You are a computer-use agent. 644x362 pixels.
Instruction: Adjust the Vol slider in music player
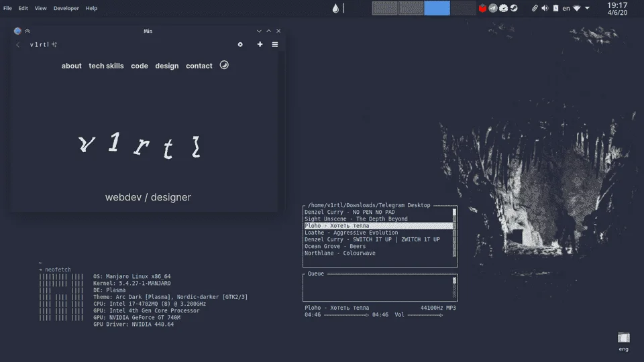click(x=425, y=315)
